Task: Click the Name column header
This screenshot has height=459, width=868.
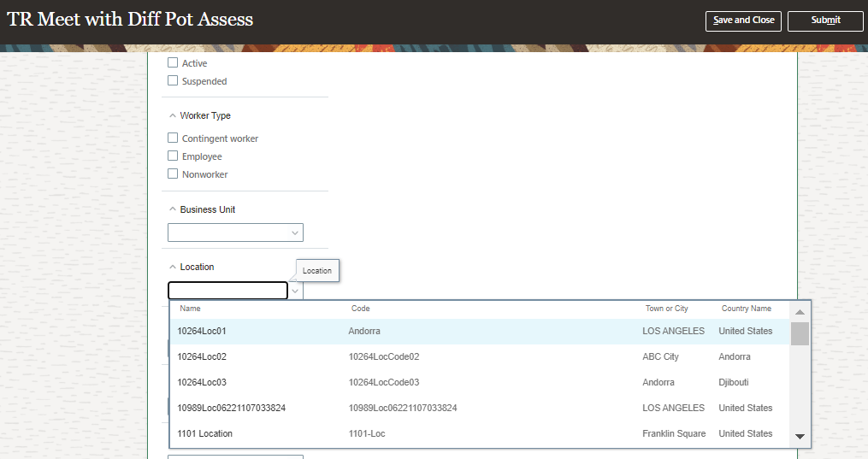Action: click(190, 309)
